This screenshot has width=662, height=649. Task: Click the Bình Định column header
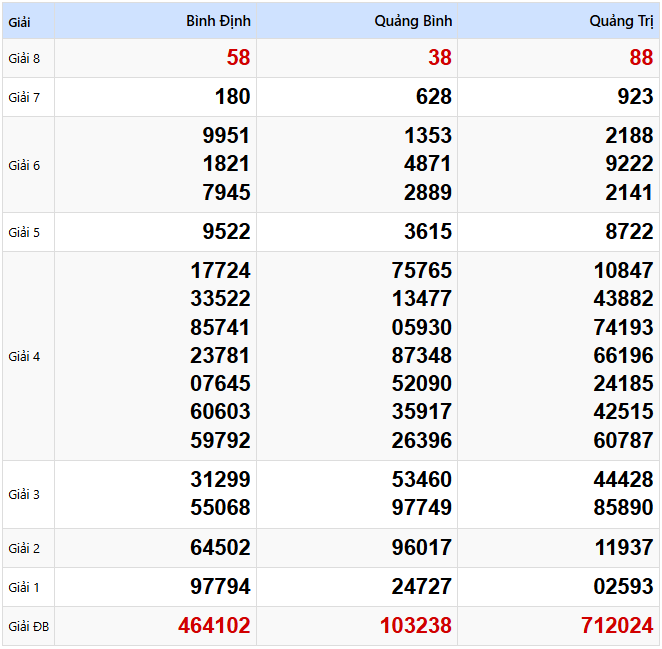(x=219, y=21)
